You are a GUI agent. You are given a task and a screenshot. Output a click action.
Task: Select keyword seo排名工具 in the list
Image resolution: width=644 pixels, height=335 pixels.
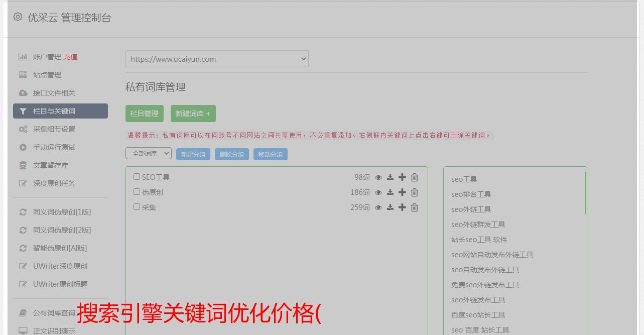point(471,194)
